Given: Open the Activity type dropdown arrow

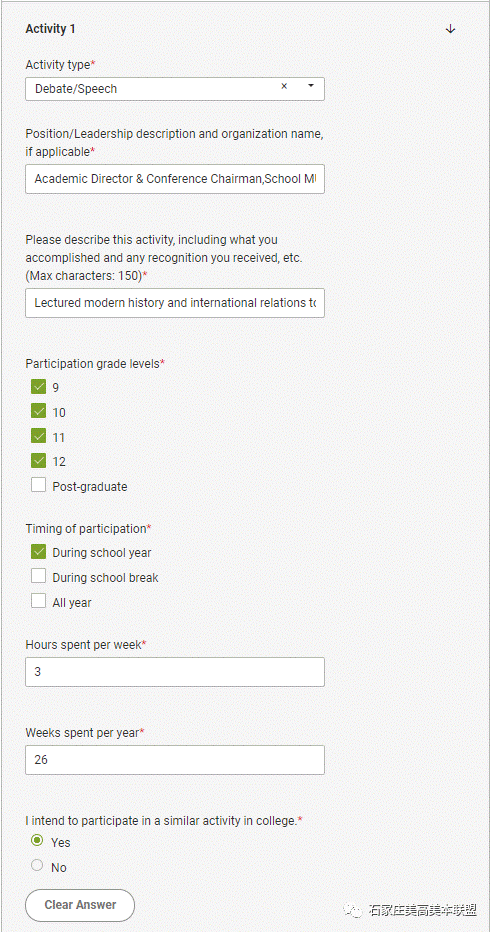Looking at the screenshot, I should pyautogui.click(x=311, y=86).
